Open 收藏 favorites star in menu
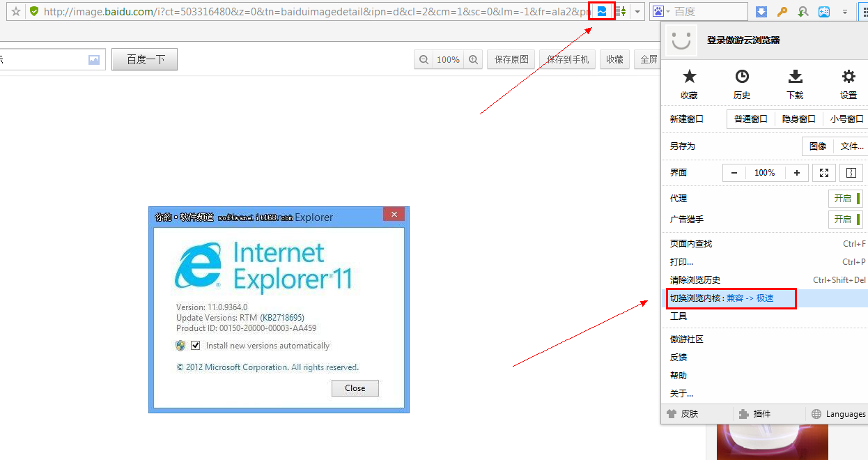868x460 pixels. (x=689, y=84)
